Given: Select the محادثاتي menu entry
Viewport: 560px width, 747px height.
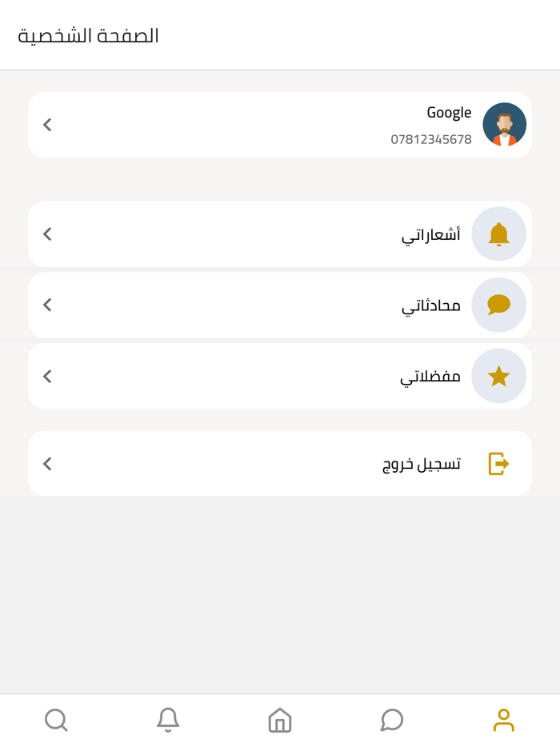Looking at the screenshot, I should pos(432,305).
